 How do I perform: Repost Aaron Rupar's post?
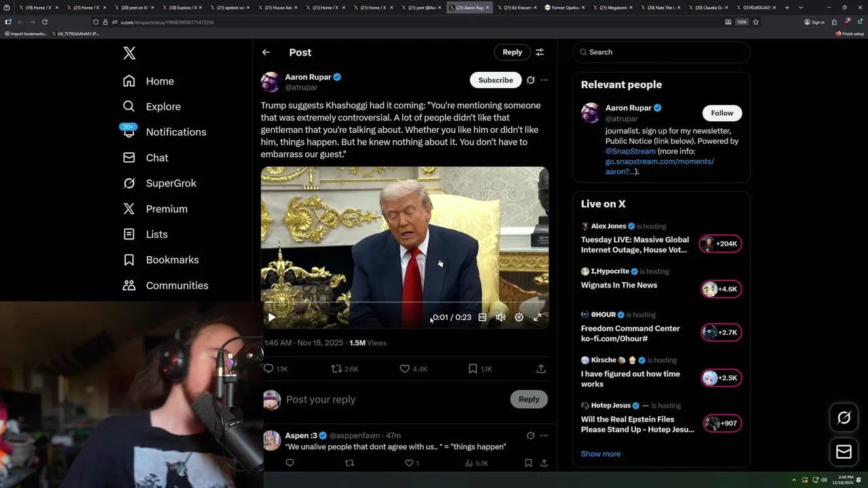(x=336, y=369)
